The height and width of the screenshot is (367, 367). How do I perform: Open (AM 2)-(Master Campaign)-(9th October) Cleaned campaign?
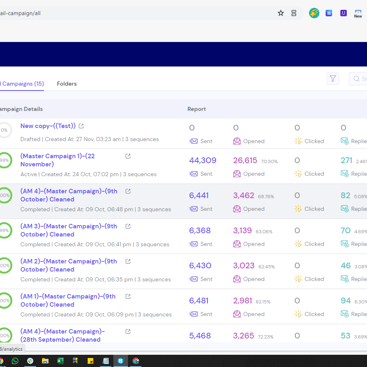69,265
